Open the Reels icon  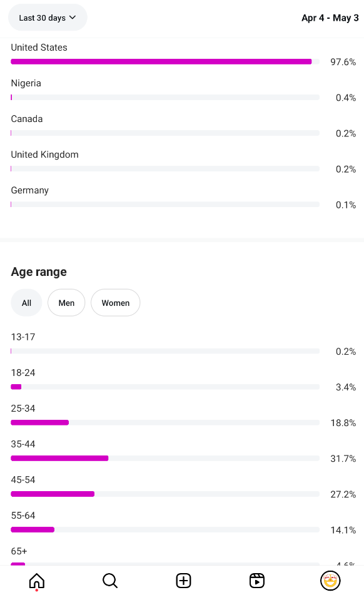pyautogui.click(x=256, y=581)
